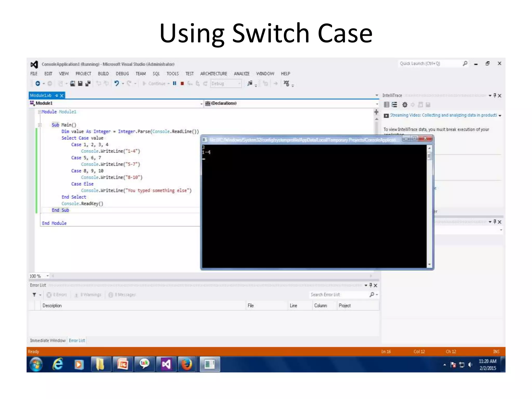
Task: Open the file explorer taskbar icon
Action: 100,364
